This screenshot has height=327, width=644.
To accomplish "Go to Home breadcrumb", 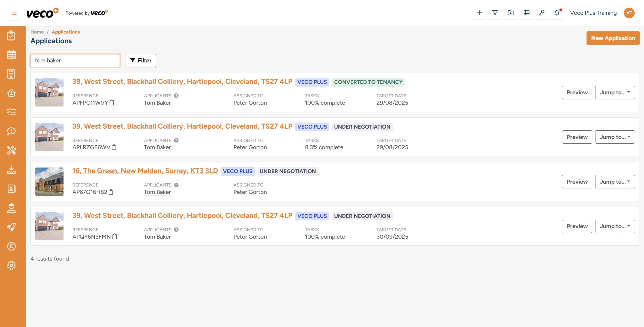I will coord(37,32).
